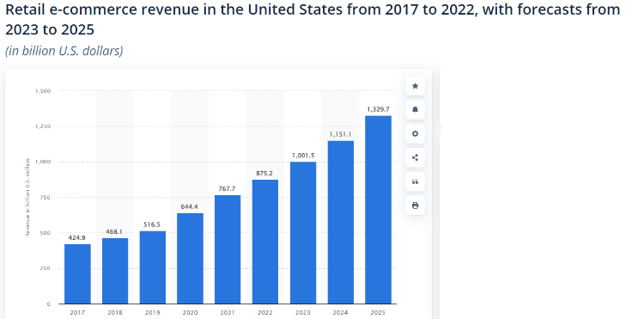Select the 2019 bar labeled 516.5
Screen dimensions: 644x319
point(153,267)
